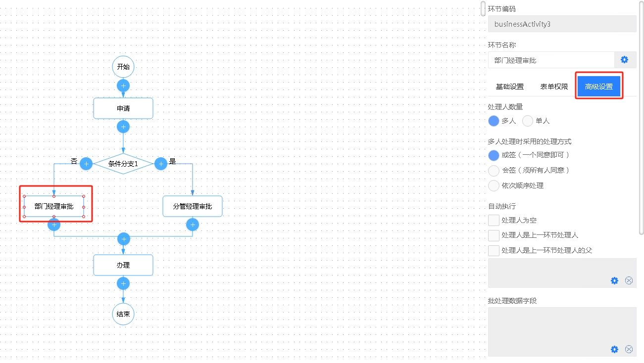Enable 处理人为空 checkbox
This screenshot has height=363, width=644.
494,220
